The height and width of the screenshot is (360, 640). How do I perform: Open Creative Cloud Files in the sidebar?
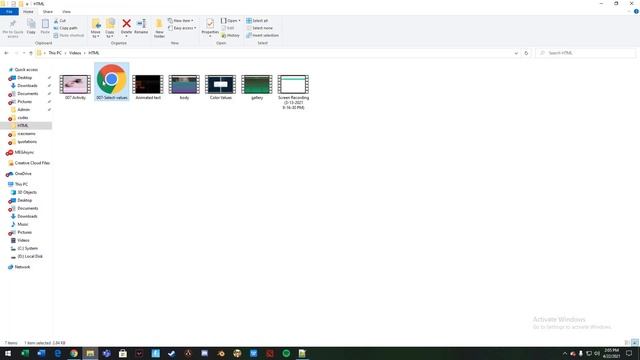[x=32, y=163]
